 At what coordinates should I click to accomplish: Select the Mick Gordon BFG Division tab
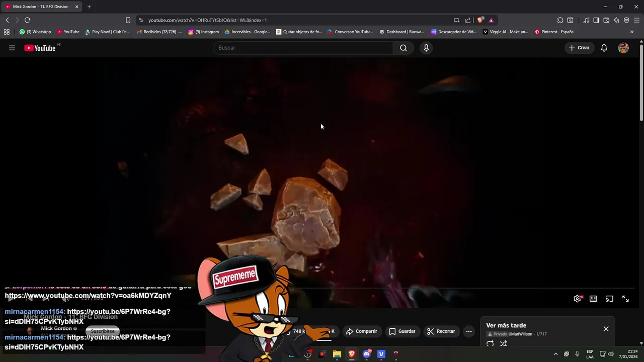40,7
